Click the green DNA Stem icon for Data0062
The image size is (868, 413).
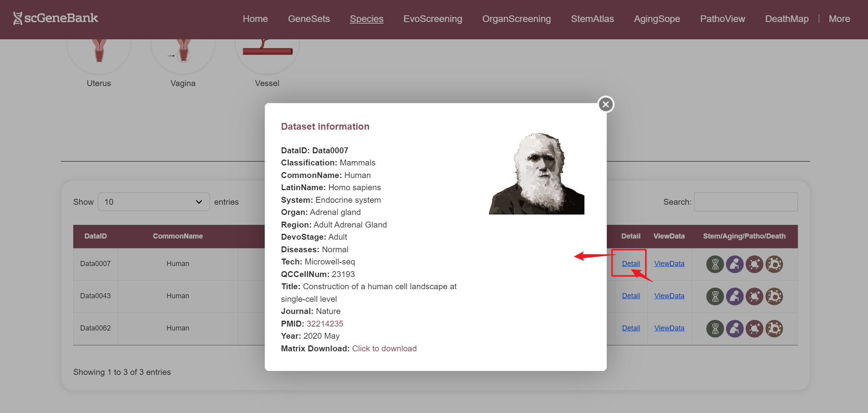(715, 329)
